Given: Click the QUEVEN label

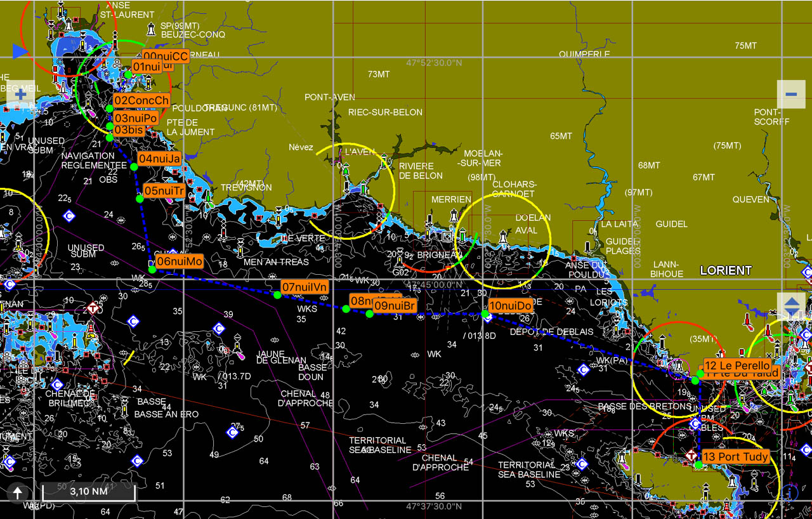Looking at the screenshot, I should 750,199.
